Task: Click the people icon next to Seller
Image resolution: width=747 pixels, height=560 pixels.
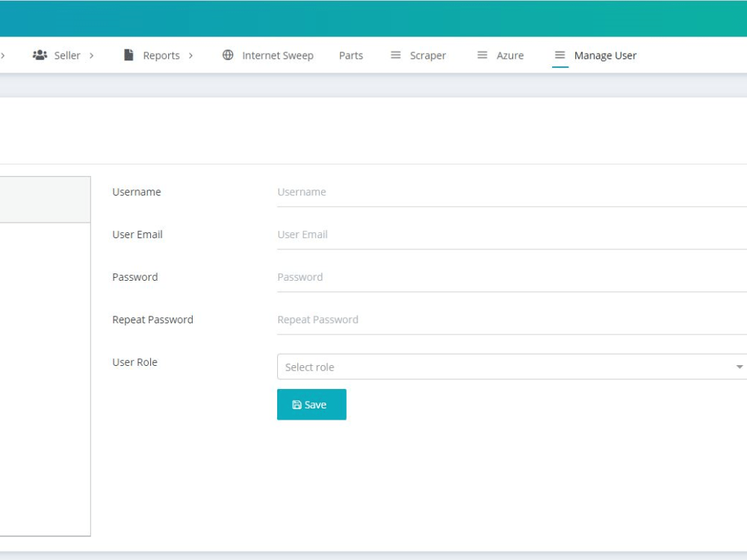Action: pos(40,54)
